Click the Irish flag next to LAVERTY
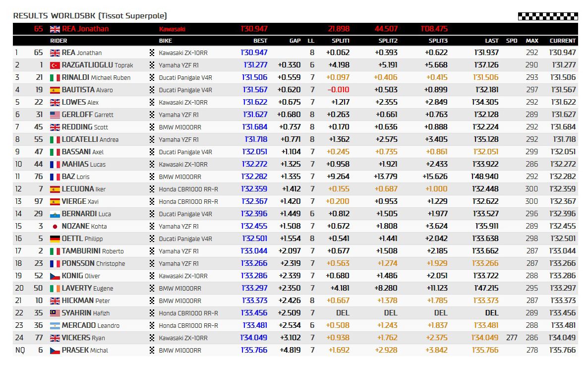588x366 pixels. [55, 288]
